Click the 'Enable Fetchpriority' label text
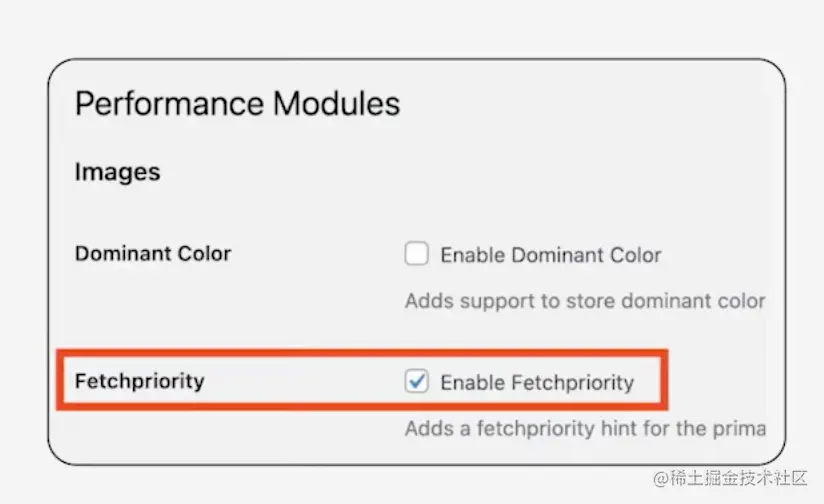 point(537,382)
